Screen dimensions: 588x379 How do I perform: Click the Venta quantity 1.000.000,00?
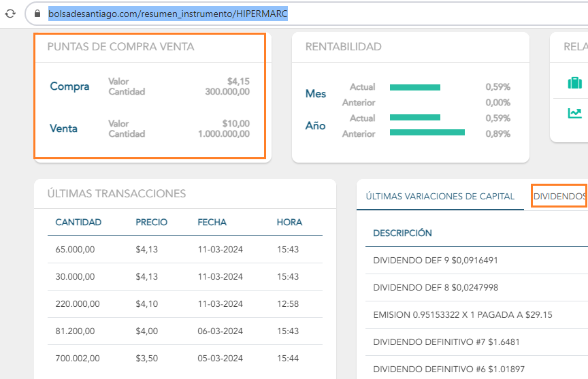(x=224, y=134)
